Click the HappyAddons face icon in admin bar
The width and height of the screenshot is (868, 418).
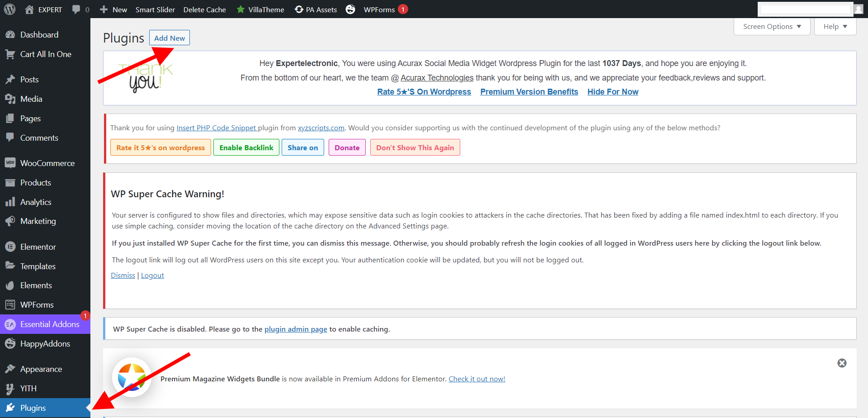coord(350,9)
